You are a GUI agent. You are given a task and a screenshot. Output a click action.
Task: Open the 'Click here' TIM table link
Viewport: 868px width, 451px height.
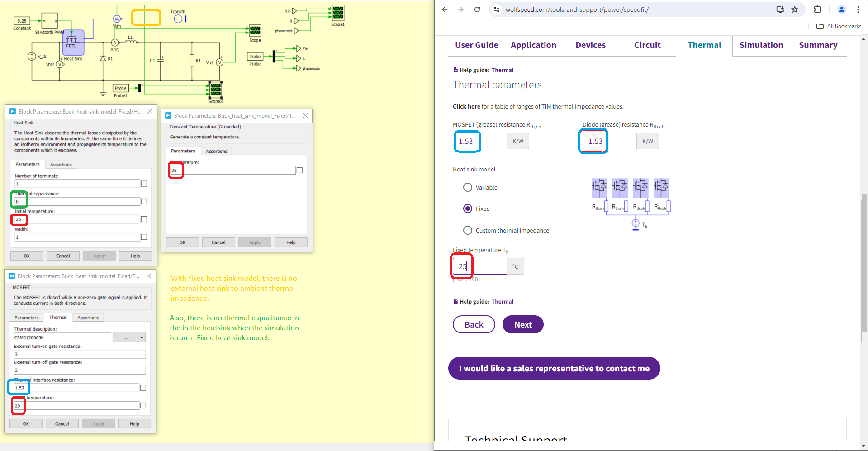(466, 106)
